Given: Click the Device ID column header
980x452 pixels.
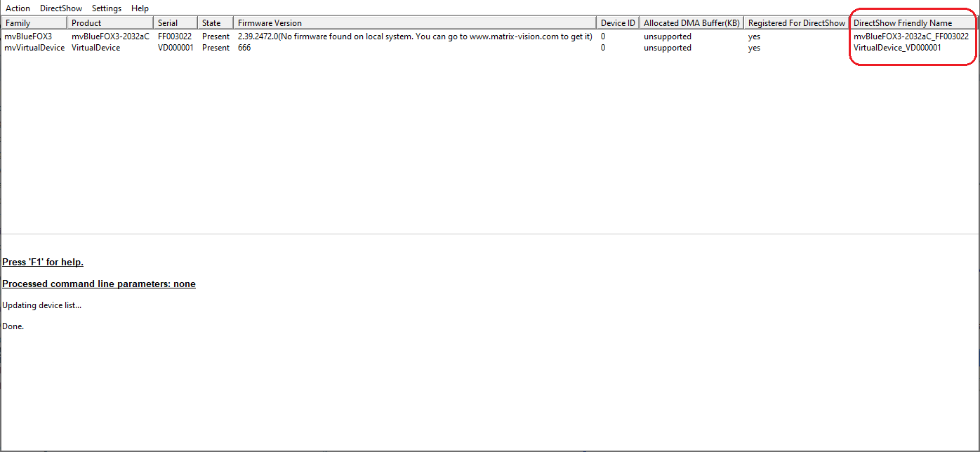Looking at the screenshot, I should [x=617, y=23].
